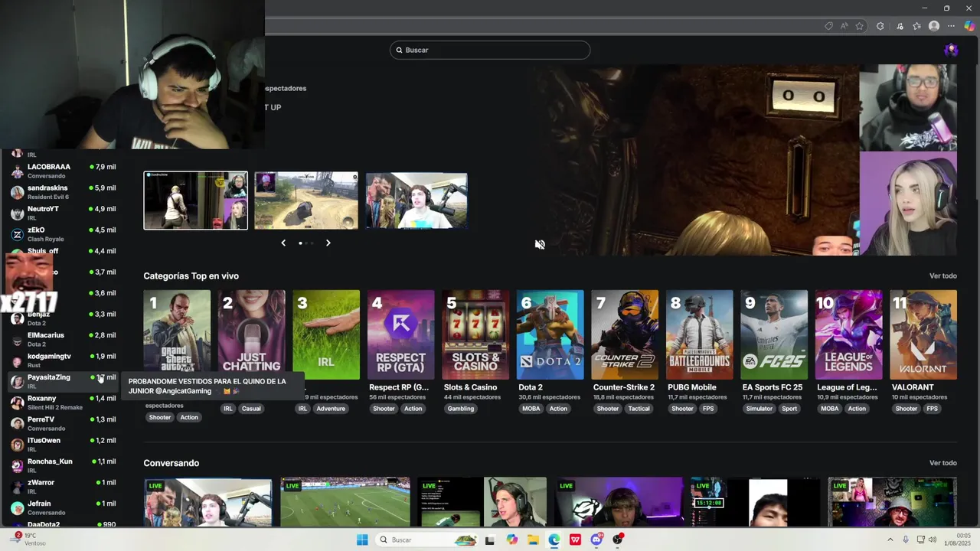This screenshot has height=551, width=980.
Task: Open the Slots & Casino category card
Action: pos(475,334)
